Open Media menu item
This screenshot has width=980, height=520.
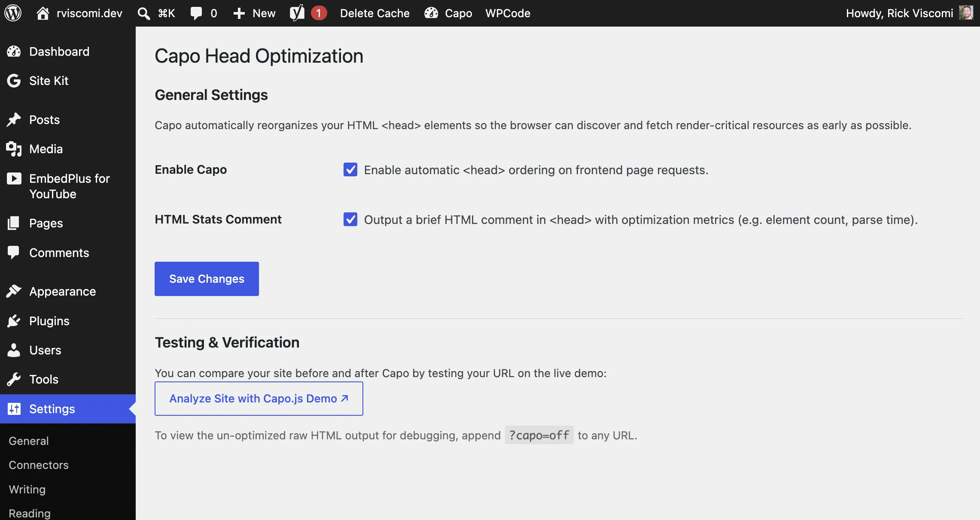click(46, 149)
